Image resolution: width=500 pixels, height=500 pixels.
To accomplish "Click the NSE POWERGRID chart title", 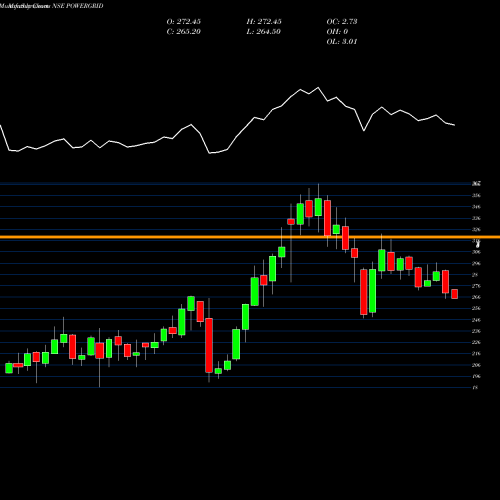I will coord(52,6).
